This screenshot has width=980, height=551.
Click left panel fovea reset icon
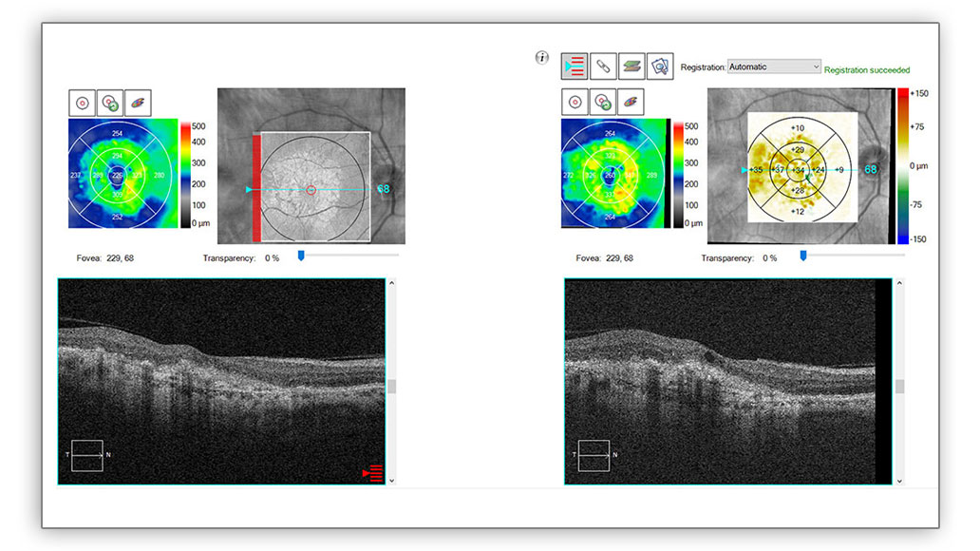pyautogui.click(x=110, y=103)
